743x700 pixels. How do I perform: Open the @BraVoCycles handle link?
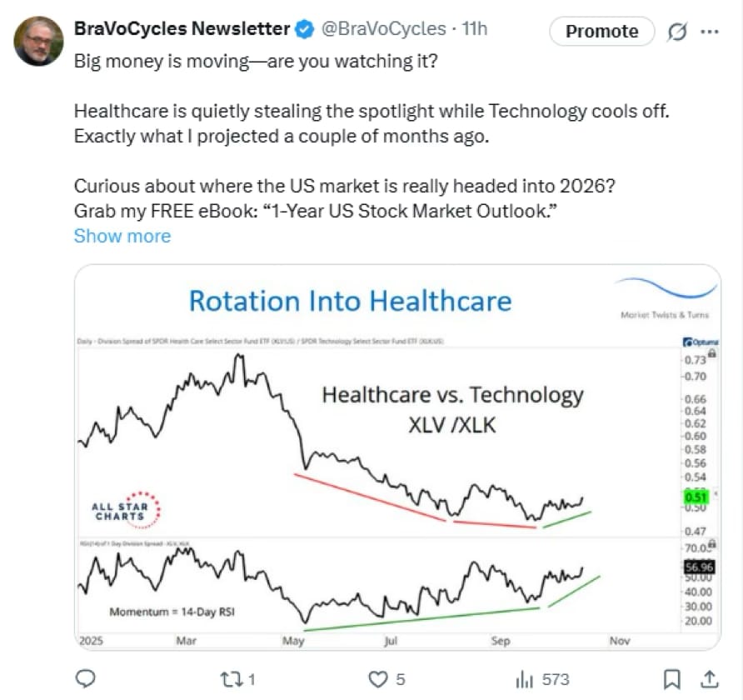(384, 28)
